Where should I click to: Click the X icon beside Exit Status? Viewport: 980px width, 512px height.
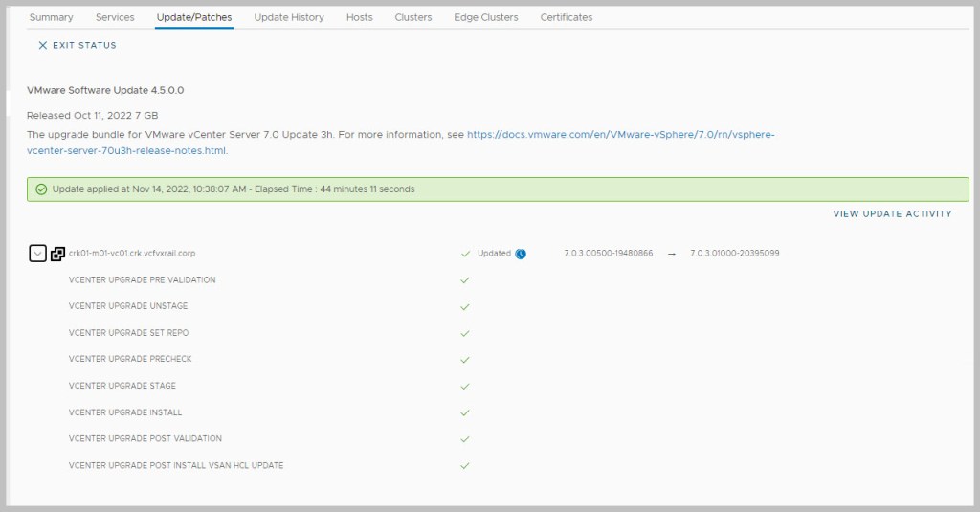click(x=42, y=45)
